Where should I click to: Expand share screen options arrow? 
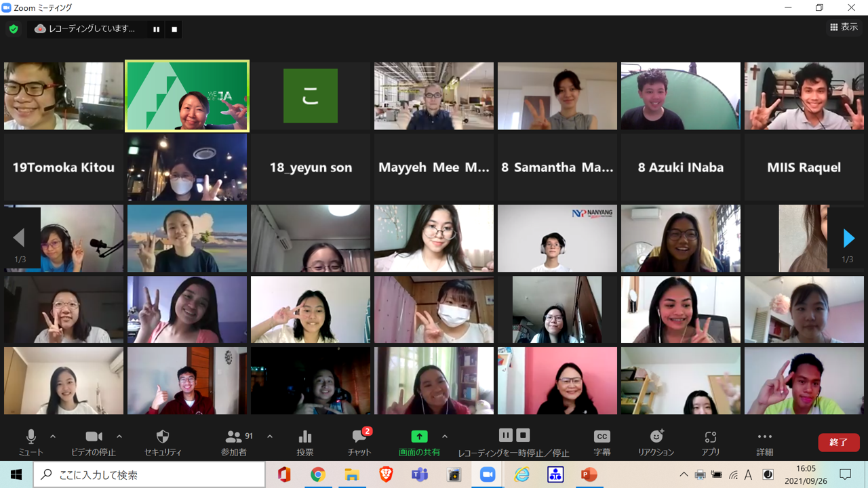pos(445,436)
